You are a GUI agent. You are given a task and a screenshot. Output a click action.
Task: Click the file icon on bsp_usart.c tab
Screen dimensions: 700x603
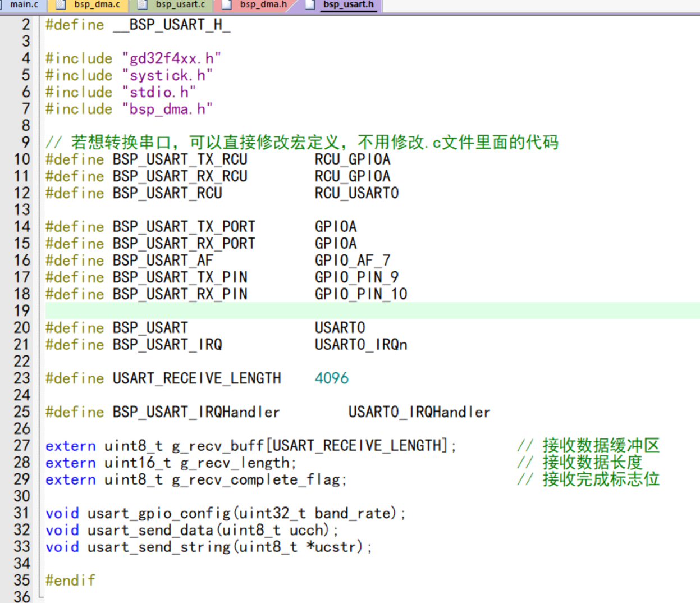coord(143,5)
